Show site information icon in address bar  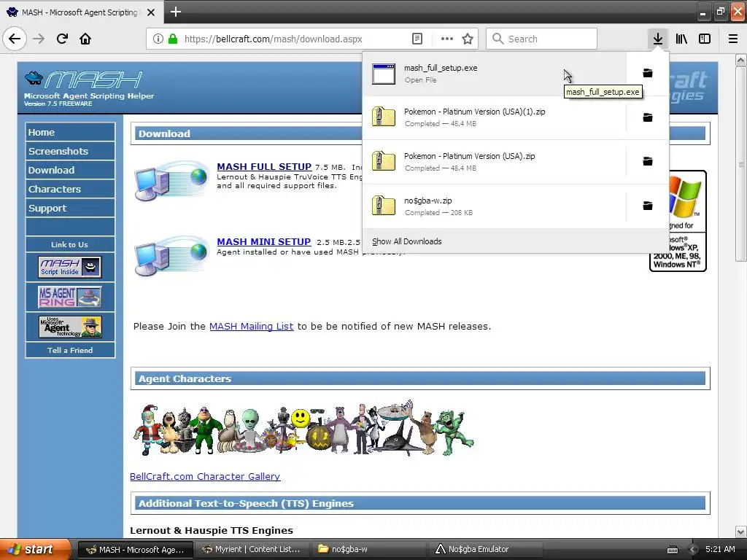click(x=158, y=39)
